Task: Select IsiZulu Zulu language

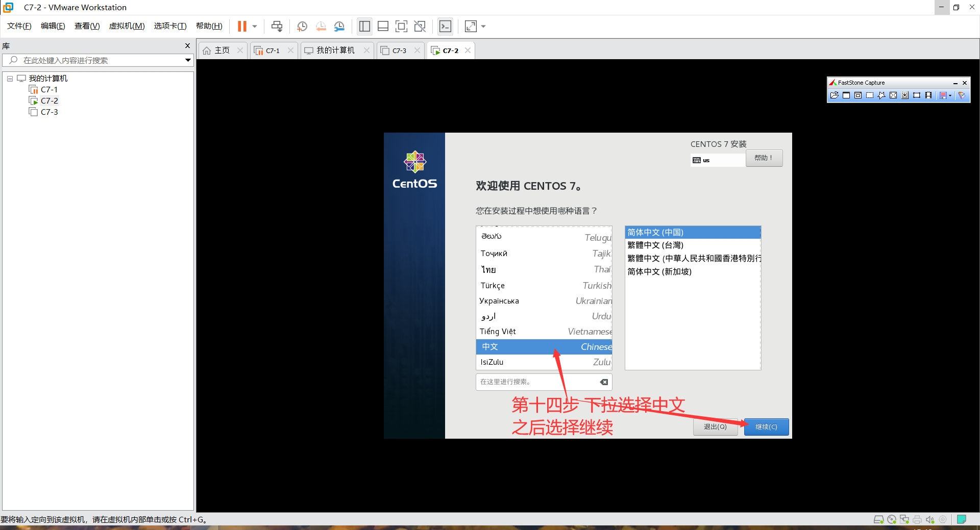Action: [x=544, y=362]
